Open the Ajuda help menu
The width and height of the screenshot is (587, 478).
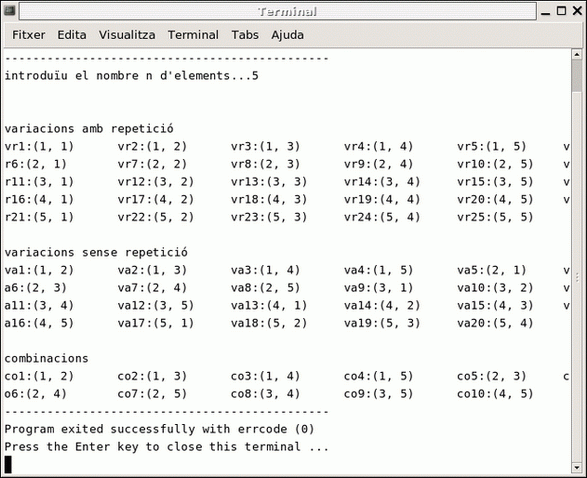click(x=288, y=35)
